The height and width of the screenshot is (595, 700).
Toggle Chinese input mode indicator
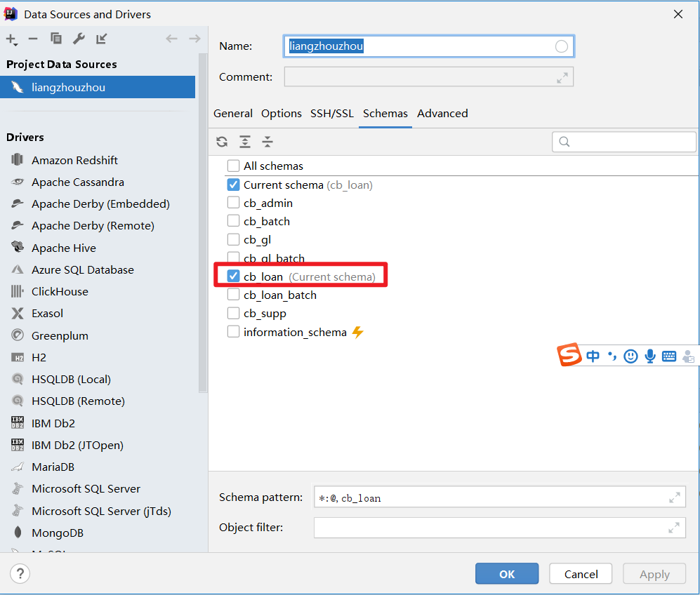pos(593,356)
